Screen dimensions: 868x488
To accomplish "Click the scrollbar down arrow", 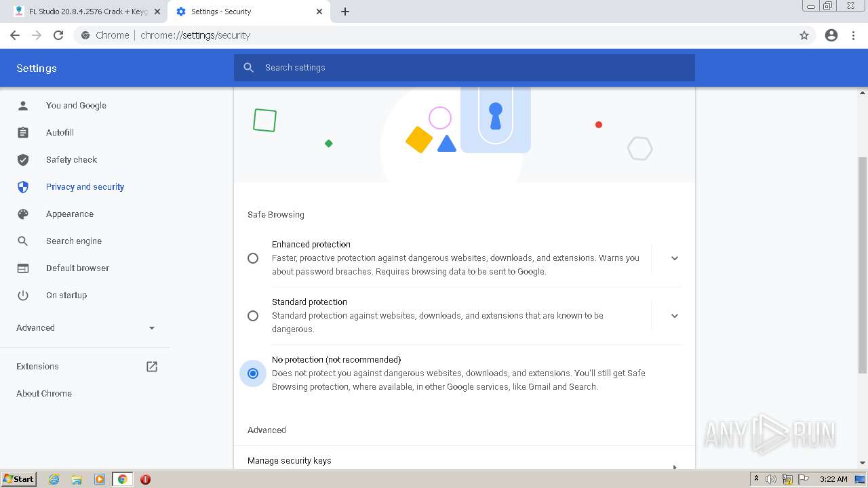I will pyautogui.click(x=863, y=464).
